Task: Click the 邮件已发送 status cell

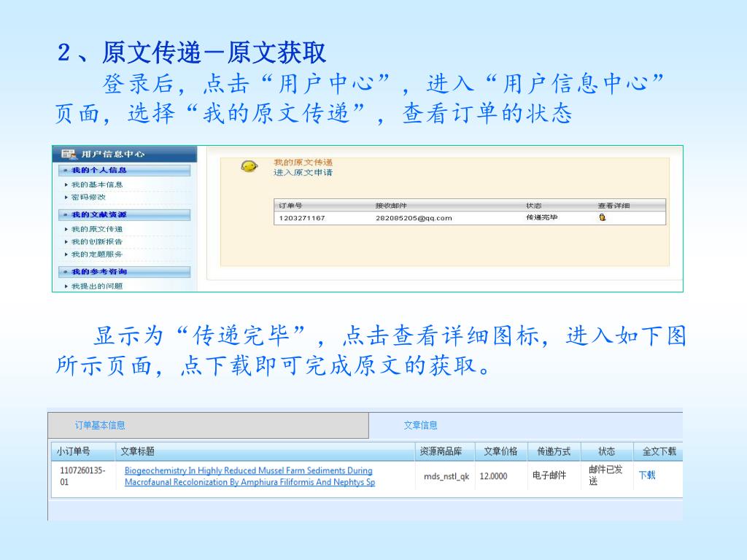Action: coord(605,475)
